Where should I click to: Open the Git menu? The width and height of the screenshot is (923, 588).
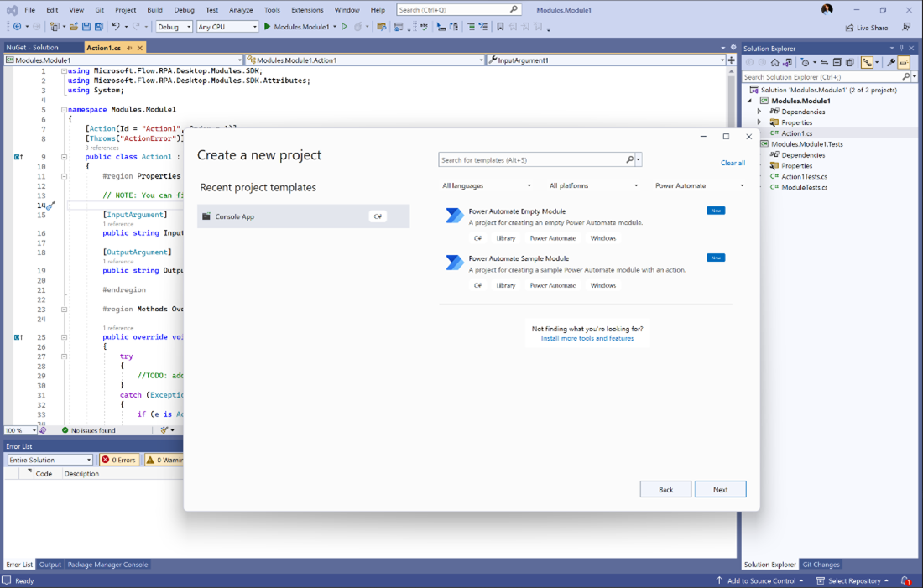(98, 9)
